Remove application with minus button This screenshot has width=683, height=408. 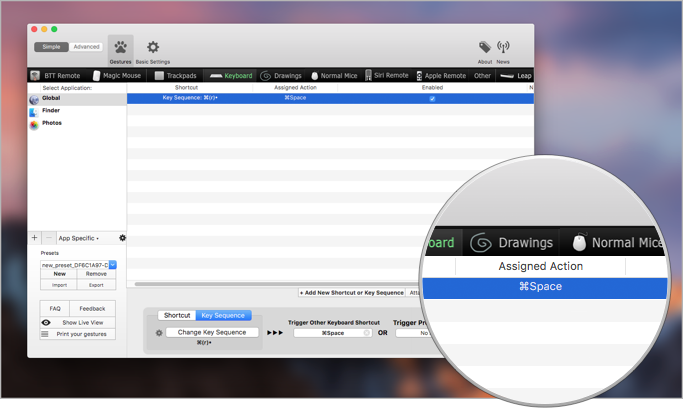[x=49, y=238]
